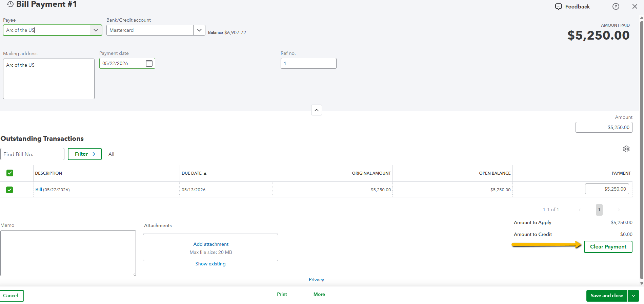The width and height of the screenshot is (644, 304).
Task: Click the Description column header
Action: click(x=48, y=173)
